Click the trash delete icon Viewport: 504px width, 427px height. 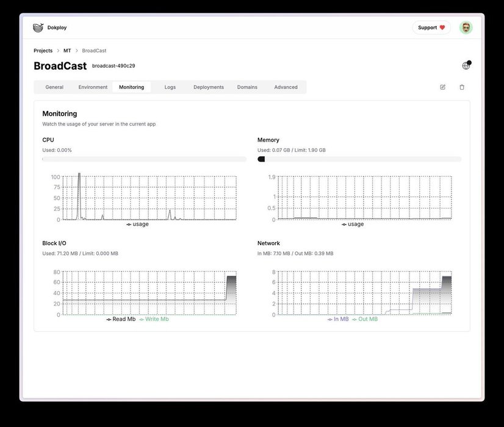[x=462, y=87]
